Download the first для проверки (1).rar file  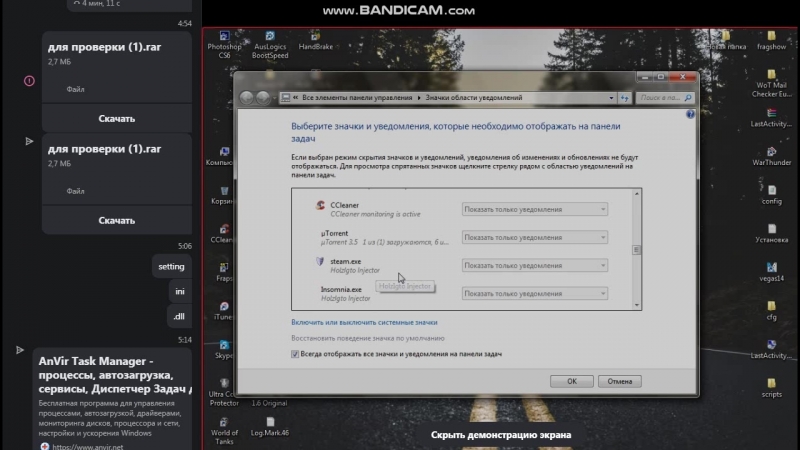116,118
